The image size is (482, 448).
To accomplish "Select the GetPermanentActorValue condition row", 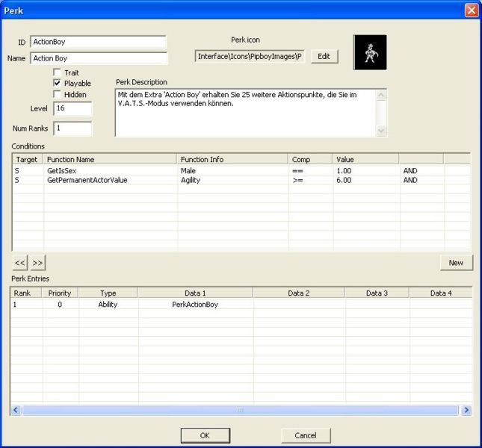I will 241,180.
